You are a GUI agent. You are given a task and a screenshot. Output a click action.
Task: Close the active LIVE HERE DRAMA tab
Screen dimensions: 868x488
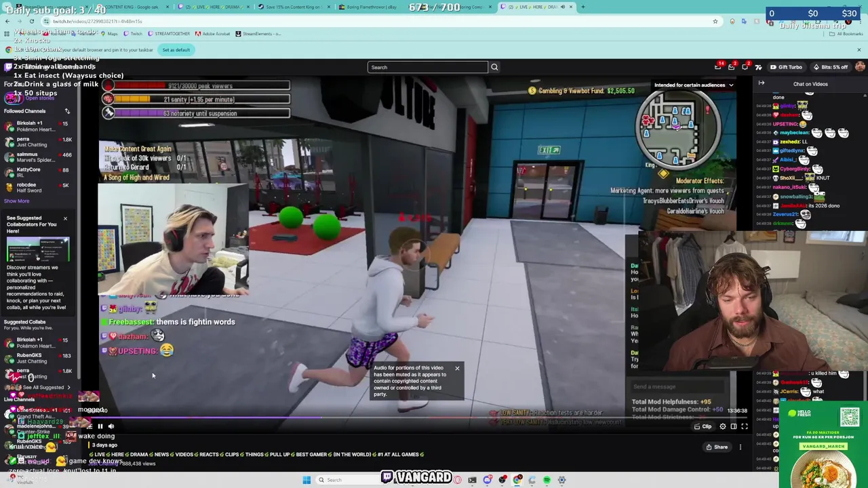click(x=571, y=7)
